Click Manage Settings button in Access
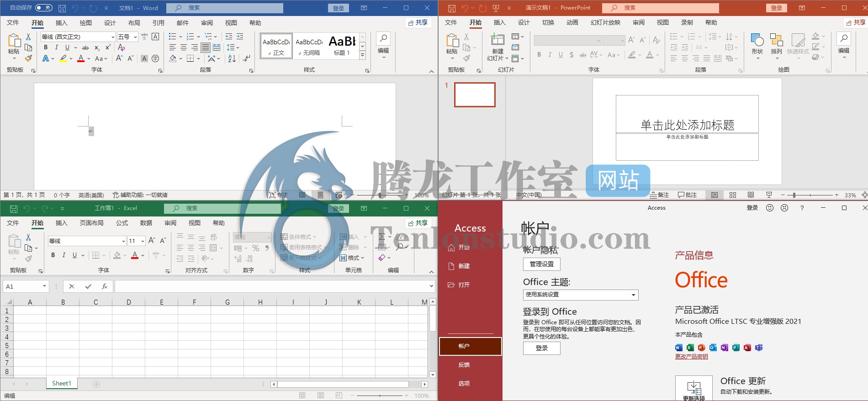This screenshot has height=401, width=868. point(542,264)
